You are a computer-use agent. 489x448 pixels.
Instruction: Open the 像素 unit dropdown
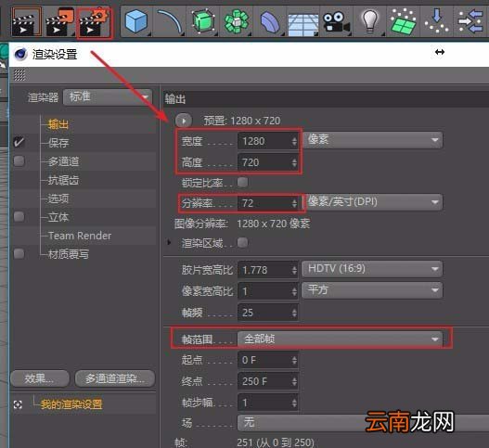(372, 140)
